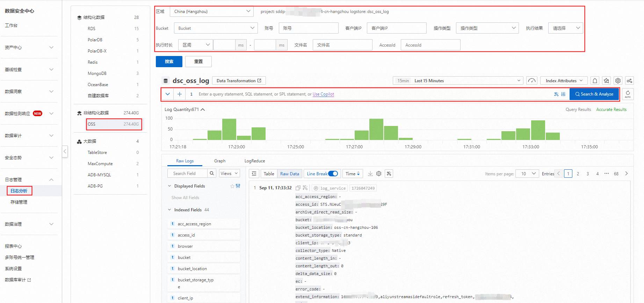Viewport: 644px width, 303px height.
Task: Open the logstore settings gear icon
Action: pos(618,81)
